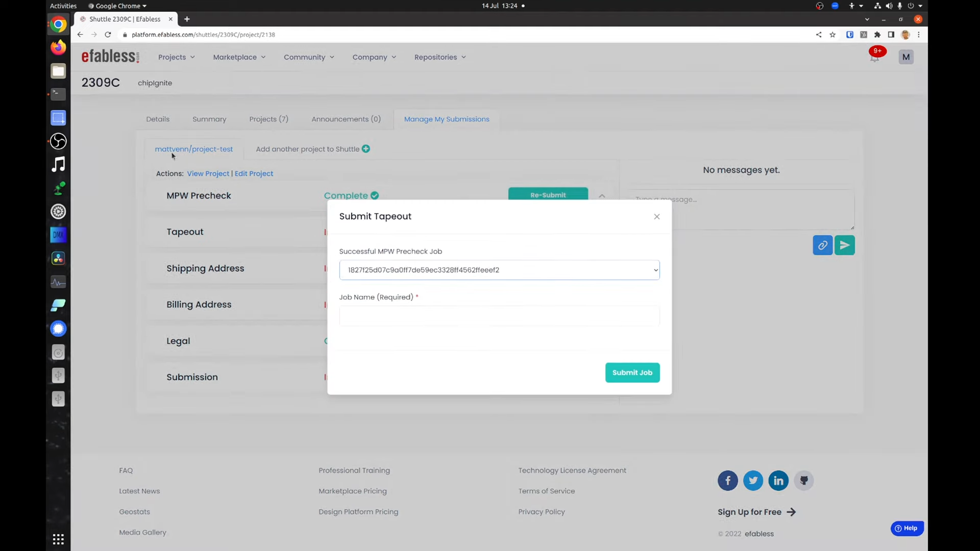
Task: Add another project to Shuttle
Action: click(308, 149)
